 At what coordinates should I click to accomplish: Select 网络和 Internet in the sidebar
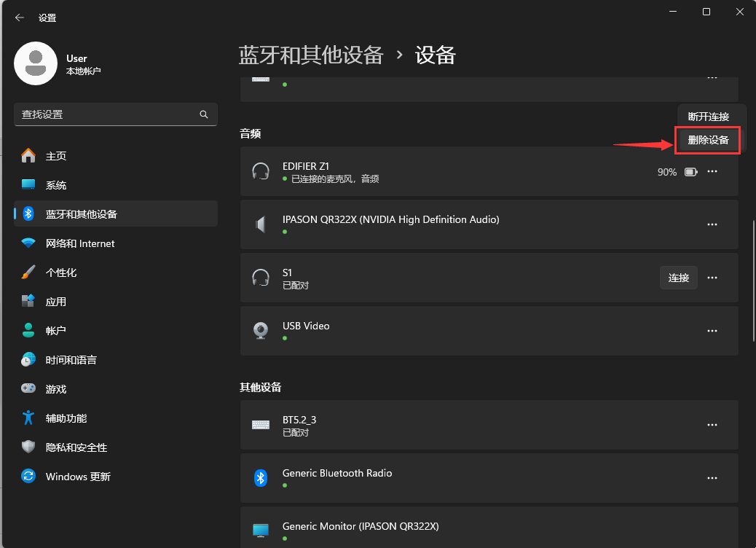point(80,243)
